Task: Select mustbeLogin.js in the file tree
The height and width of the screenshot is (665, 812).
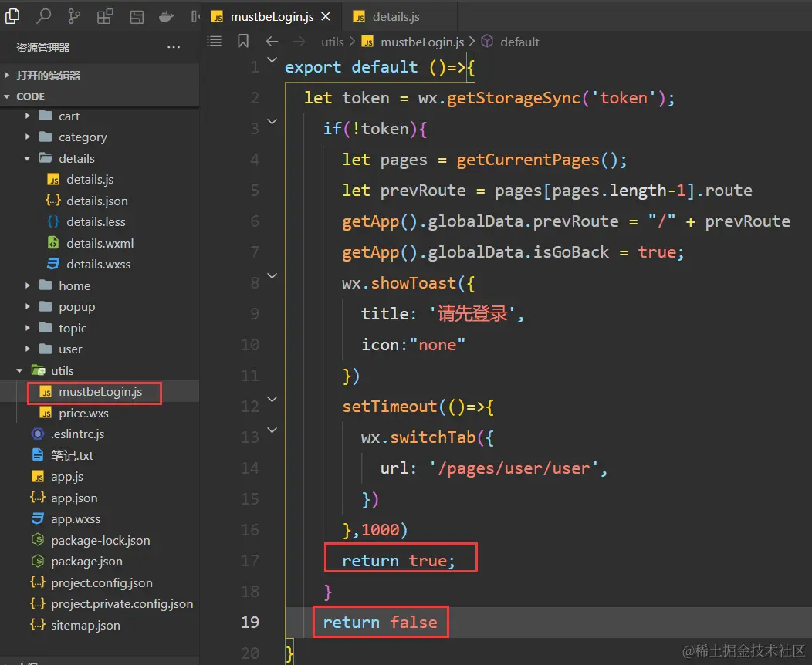Action: click(x=100, y=392)
